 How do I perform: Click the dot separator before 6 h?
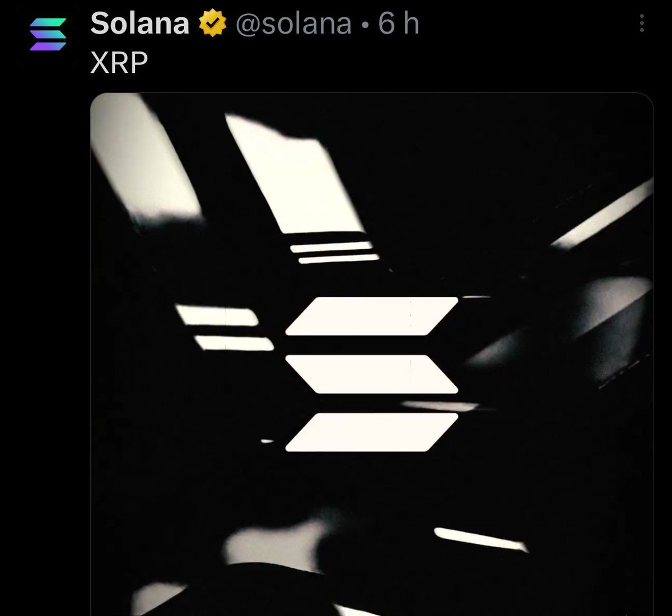(365, 26)
